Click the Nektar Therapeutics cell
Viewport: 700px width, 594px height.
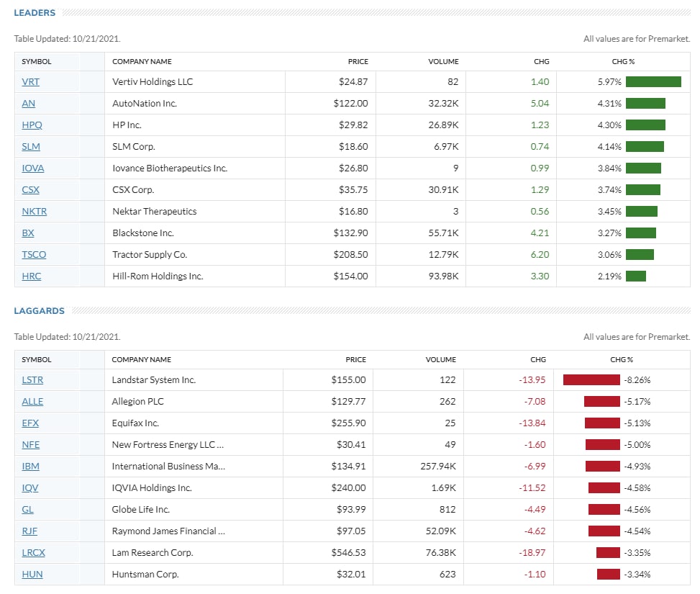154,212
